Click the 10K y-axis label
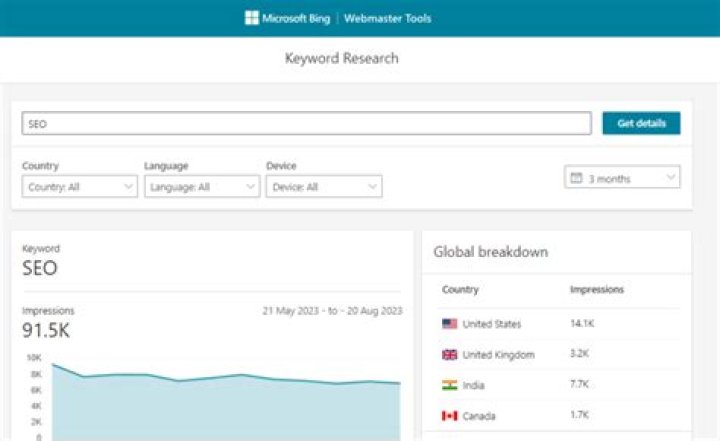 [34, 357]
